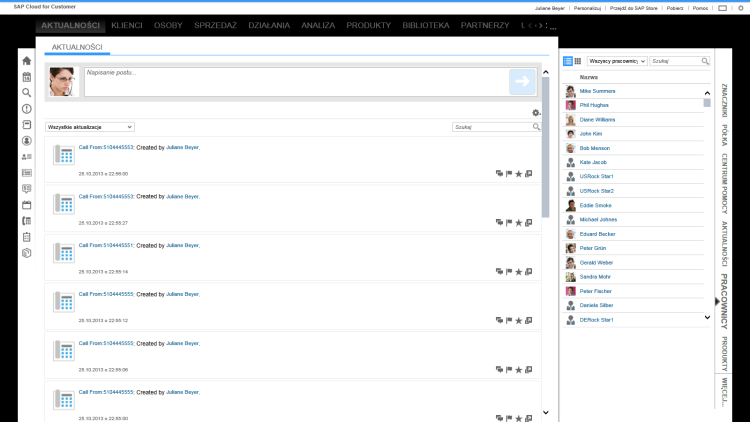Viewport: 750px width, 422px height.
Task: Open the 'Wszystkie aktualizacje' dropdown
Action: pos(90,127)
